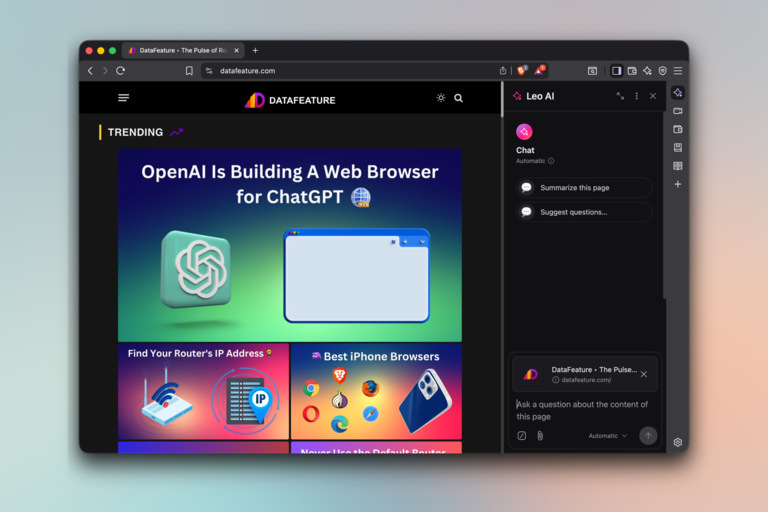
Task: Click the Chat avatar icon in Leo
Action: point(524,131)
